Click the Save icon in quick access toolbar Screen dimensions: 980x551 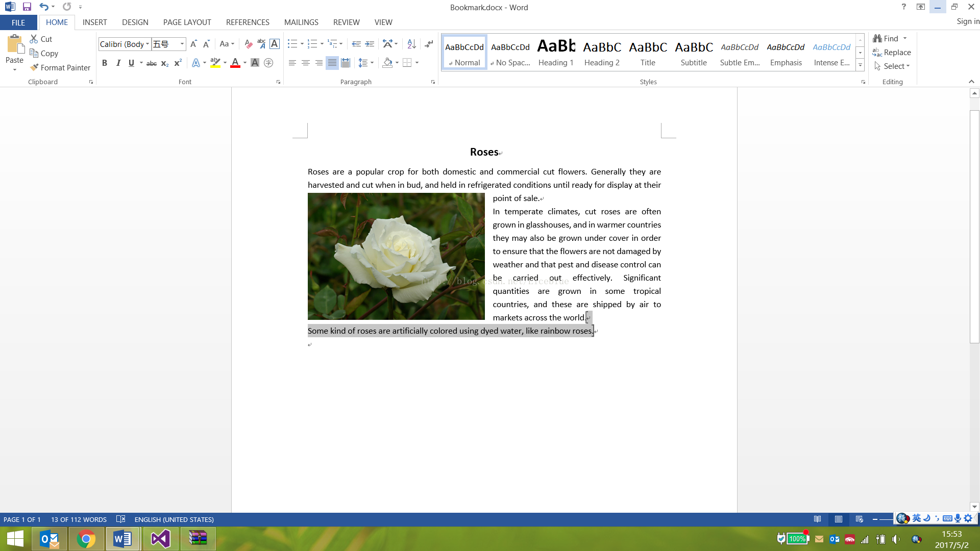pyautogui.click(x=27, y=7)
